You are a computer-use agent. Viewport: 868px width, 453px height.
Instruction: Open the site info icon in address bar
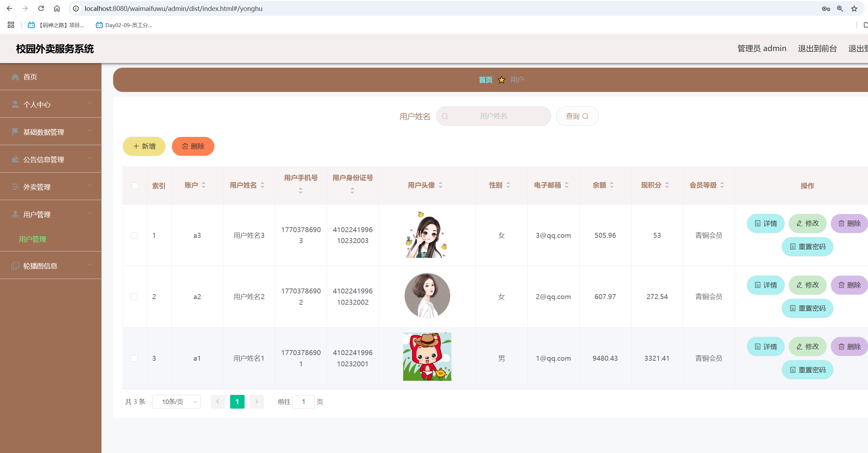point(76,8)
